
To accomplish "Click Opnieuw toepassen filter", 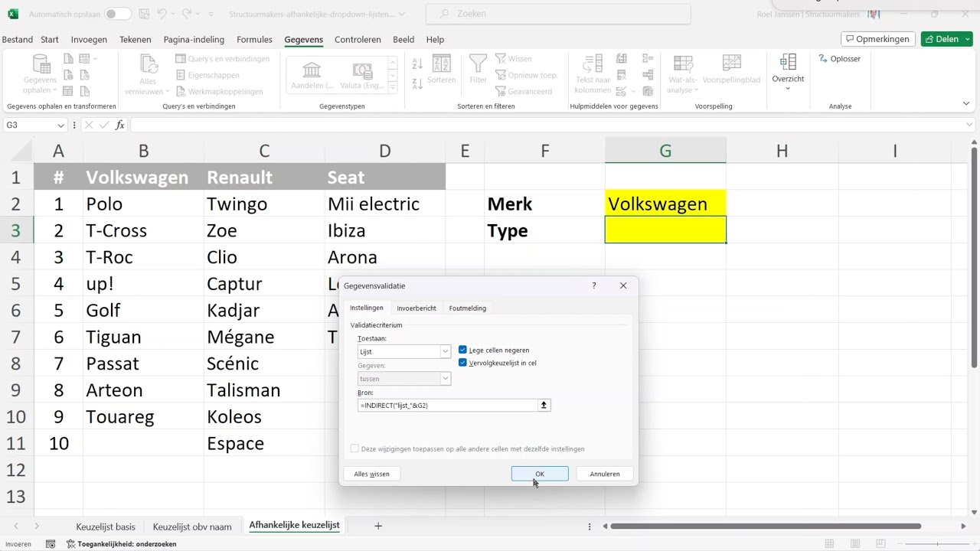I will pyautogui.click(x=527, y=75).
